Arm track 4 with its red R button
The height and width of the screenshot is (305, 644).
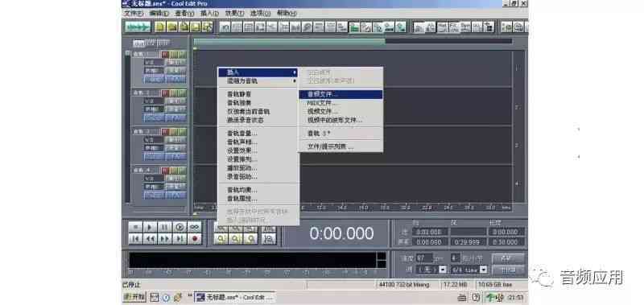point(165,171)
